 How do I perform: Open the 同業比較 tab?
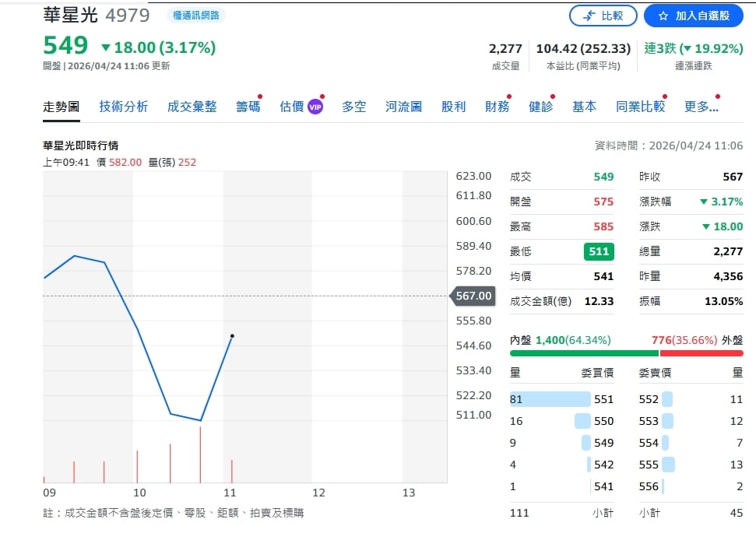(640, 107)
